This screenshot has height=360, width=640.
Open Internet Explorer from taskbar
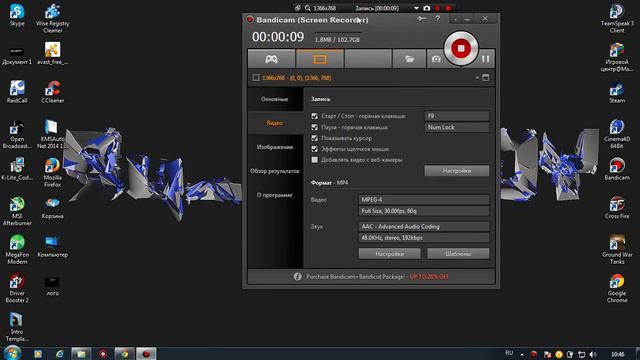tap(60, 354)
